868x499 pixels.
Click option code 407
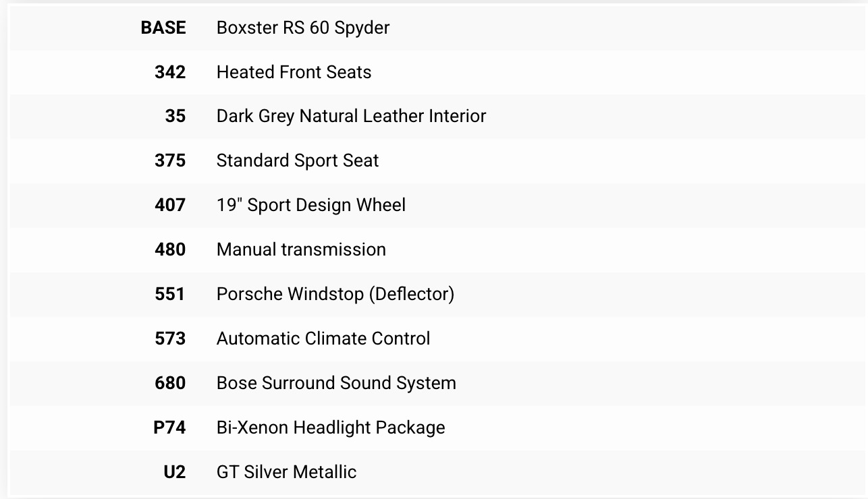coord(170,205)
